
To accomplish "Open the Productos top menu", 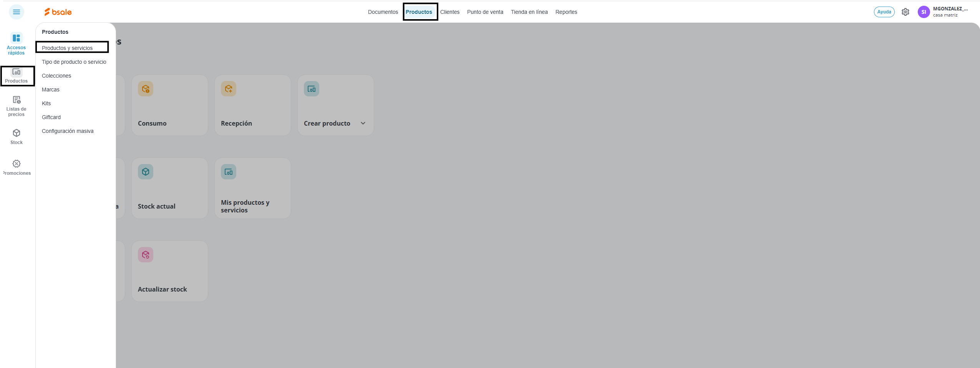I will [419, 12].
